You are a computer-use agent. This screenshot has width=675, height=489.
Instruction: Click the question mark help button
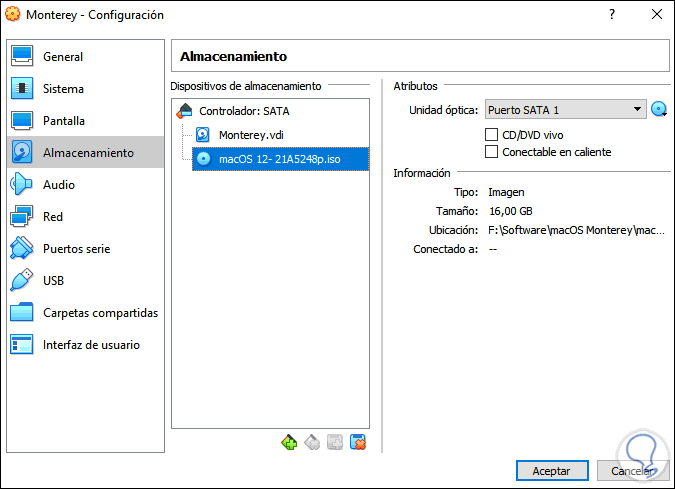pos(612,14)
